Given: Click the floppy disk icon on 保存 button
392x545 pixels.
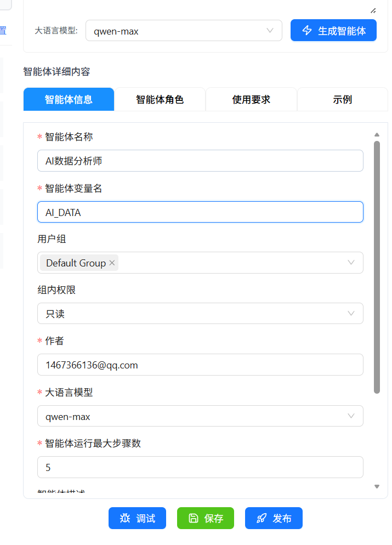Looking at the screenshot, I should [193, 518].
